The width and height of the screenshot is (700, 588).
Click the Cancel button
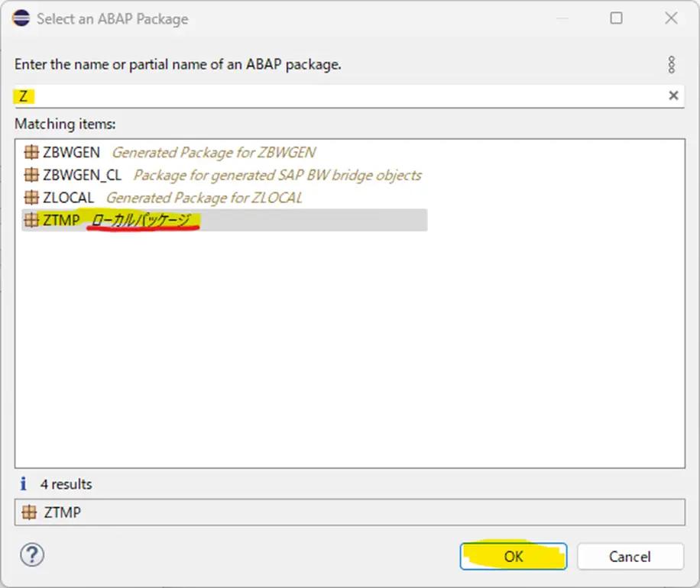click(x=630, y=557)
